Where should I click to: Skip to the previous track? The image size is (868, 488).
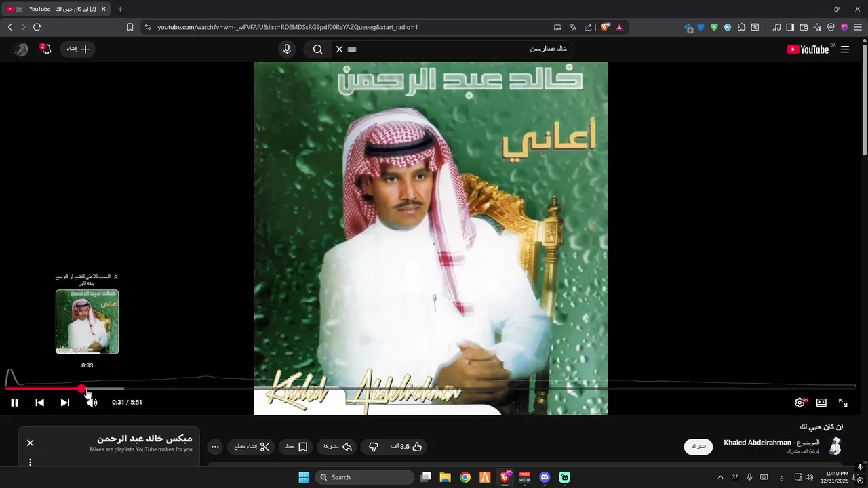tap(40, 403)
